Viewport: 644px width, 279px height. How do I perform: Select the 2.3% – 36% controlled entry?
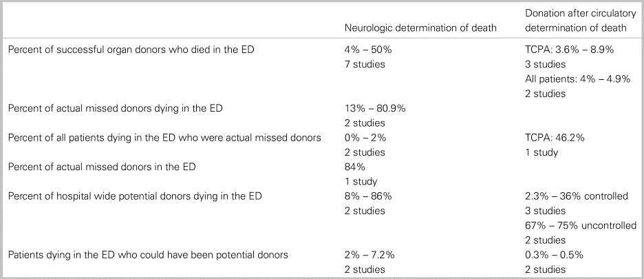577,196
